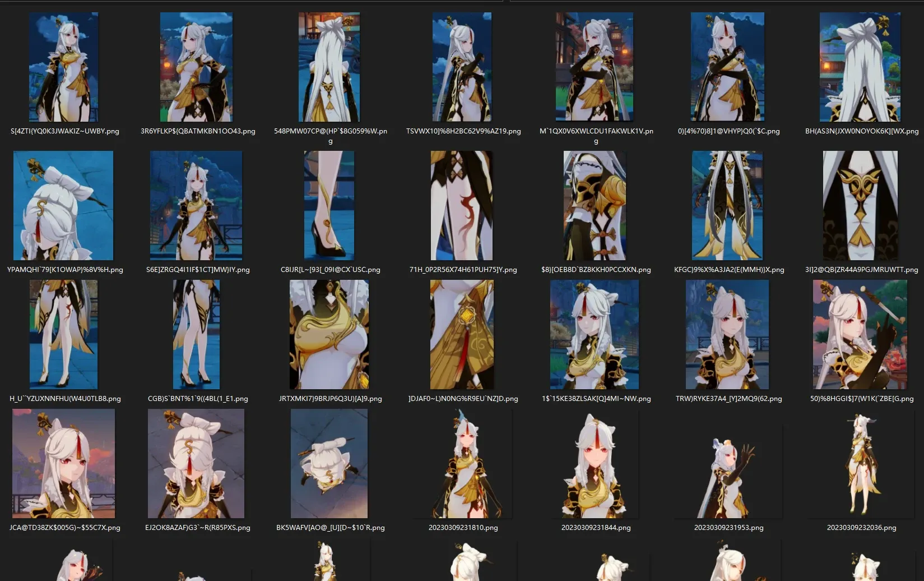Screen dimensions: 924x581
Task: Select thumbnail of file ending in Q0(`$C.png
Action: pyautogui.click(x=727, y=67)
